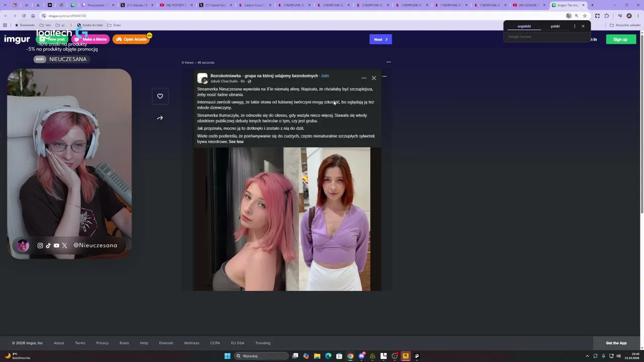Open the Chrome profile avatar

[x=629, y=16]
